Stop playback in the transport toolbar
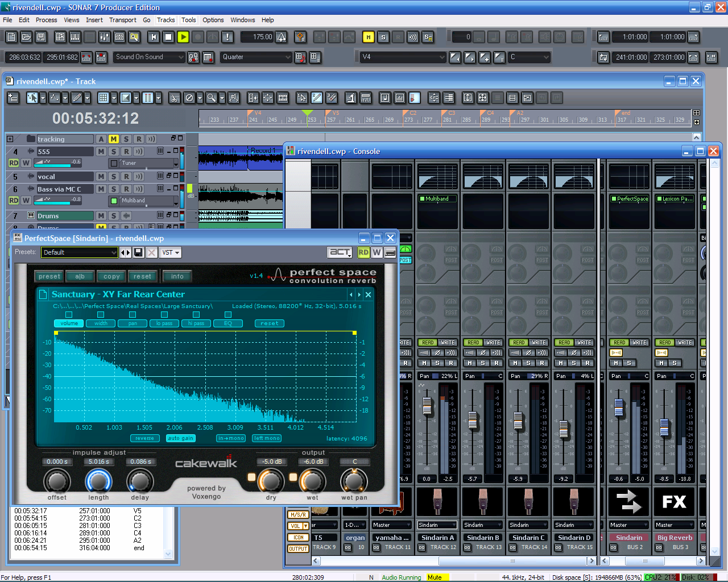The height and width of the screenshot is (582, 728). coord(168,37)
